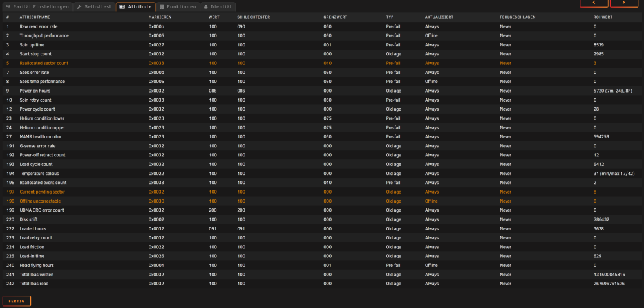Click raw value 5720 (7m, 24d, 8h)
Screen dimensions: 644x308
(x=612, y=91)
